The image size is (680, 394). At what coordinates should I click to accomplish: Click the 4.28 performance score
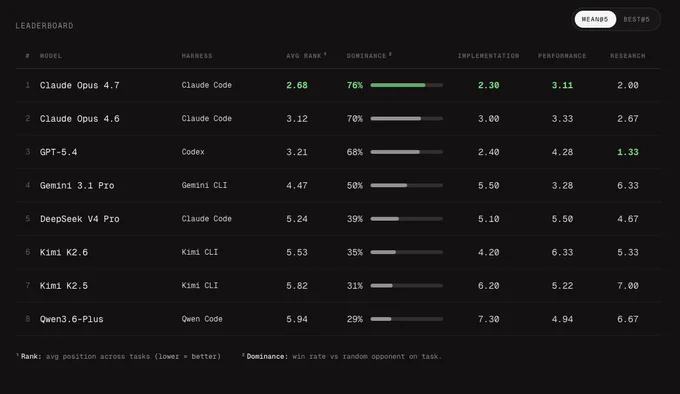point(562,152)
